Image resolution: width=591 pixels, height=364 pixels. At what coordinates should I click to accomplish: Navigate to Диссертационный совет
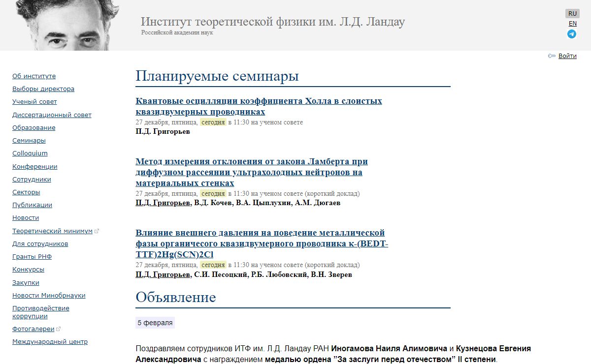coord(52,115)
